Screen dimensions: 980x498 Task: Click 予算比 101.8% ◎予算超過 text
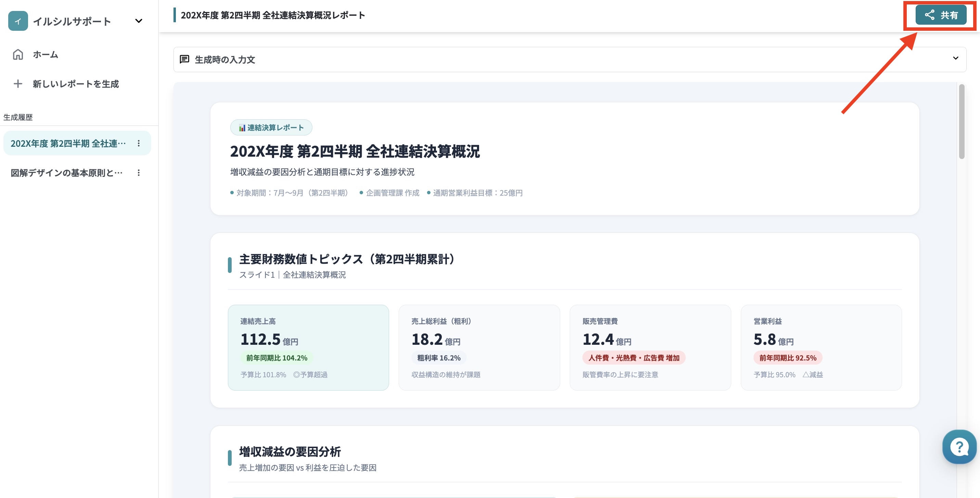click(x=284, y=375)
